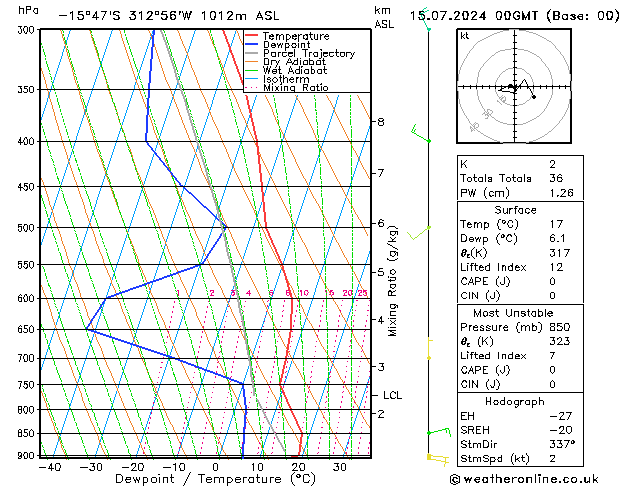Click the Most Unstable section header

point(513,313)
